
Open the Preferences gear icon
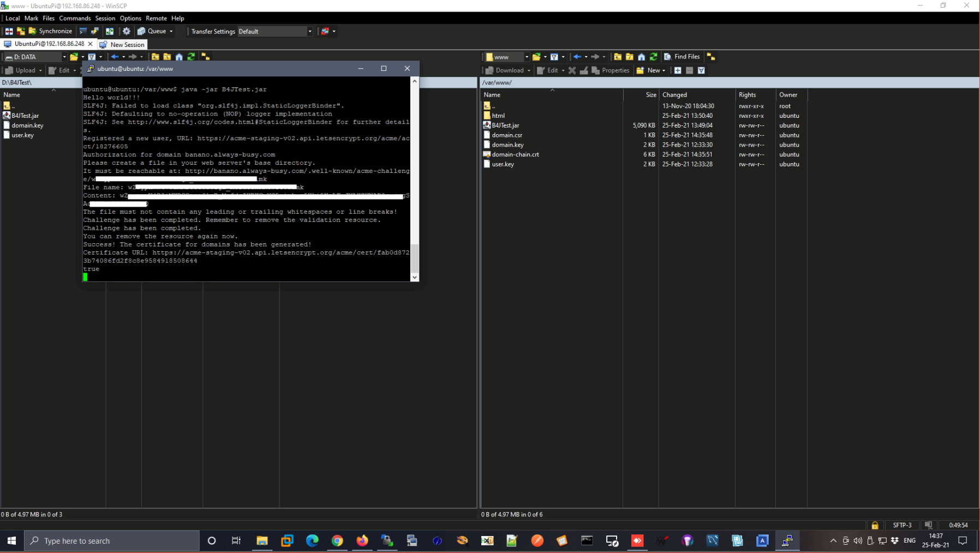[127, 31]
